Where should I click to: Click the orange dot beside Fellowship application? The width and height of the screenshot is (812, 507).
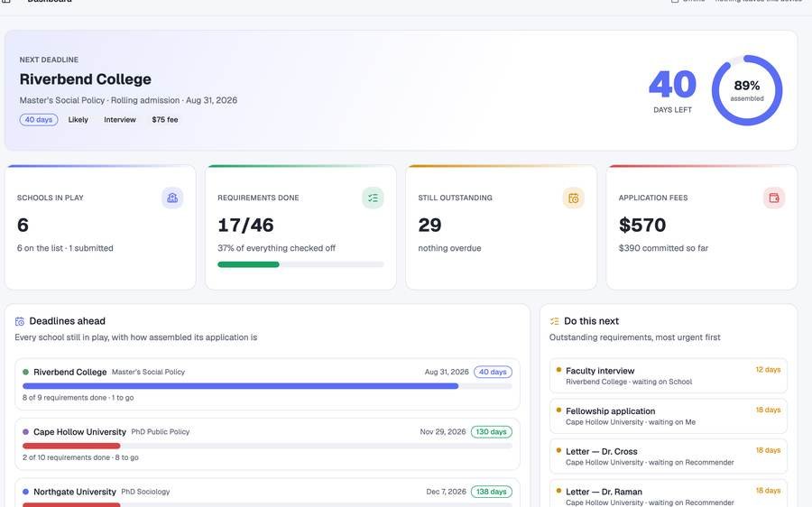pyautogui.click(x=558, y=410)
